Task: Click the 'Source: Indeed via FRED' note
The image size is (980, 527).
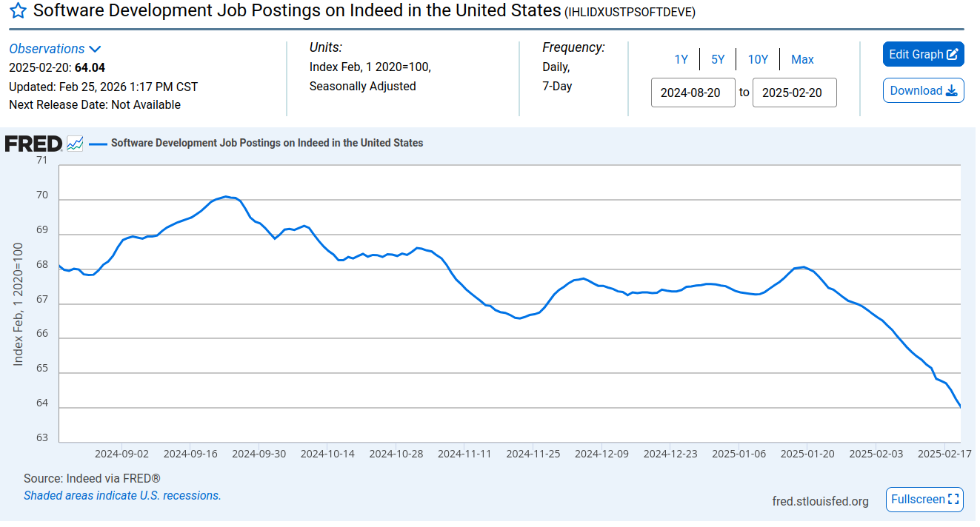Action: point(92,479)
